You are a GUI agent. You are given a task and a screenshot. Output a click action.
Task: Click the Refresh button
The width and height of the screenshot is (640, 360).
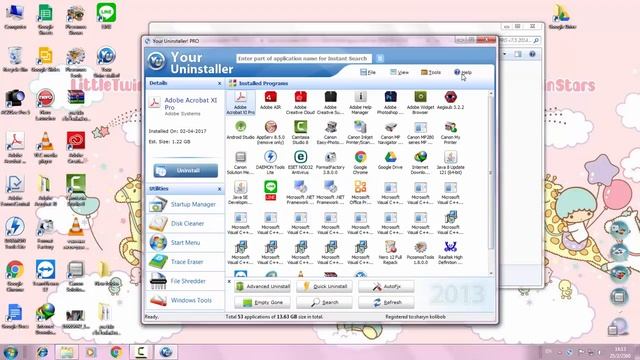[x=386, y=302]
